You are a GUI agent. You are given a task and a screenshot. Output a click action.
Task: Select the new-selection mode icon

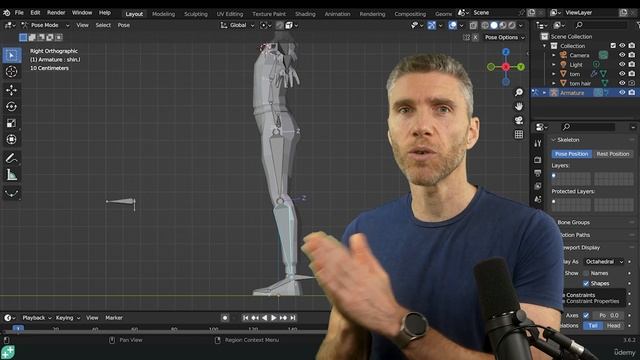click(23, 38)
